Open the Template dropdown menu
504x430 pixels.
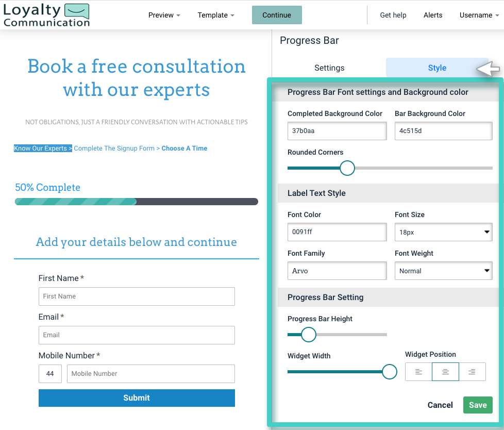pos(216,15)
